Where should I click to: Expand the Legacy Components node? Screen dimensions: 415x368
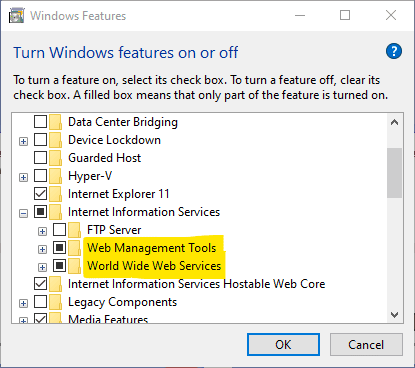[x=23, y=304]
